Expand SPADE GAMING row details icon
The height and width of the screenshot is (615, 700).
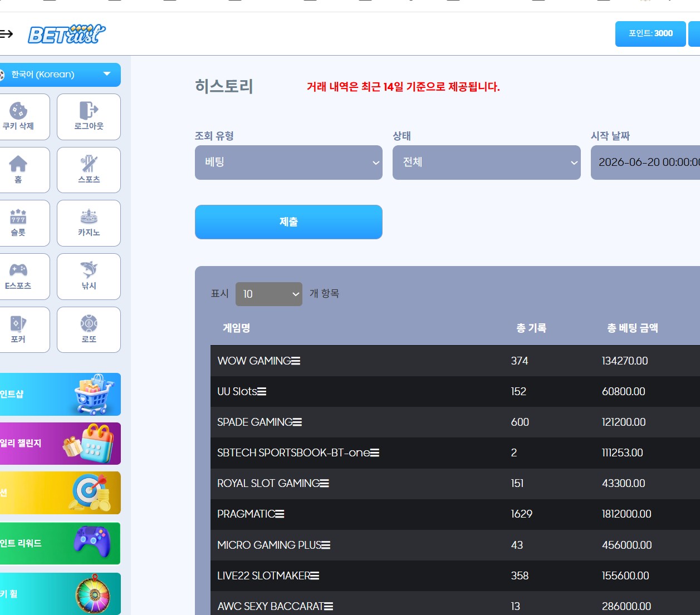click(x=297, y=422)
